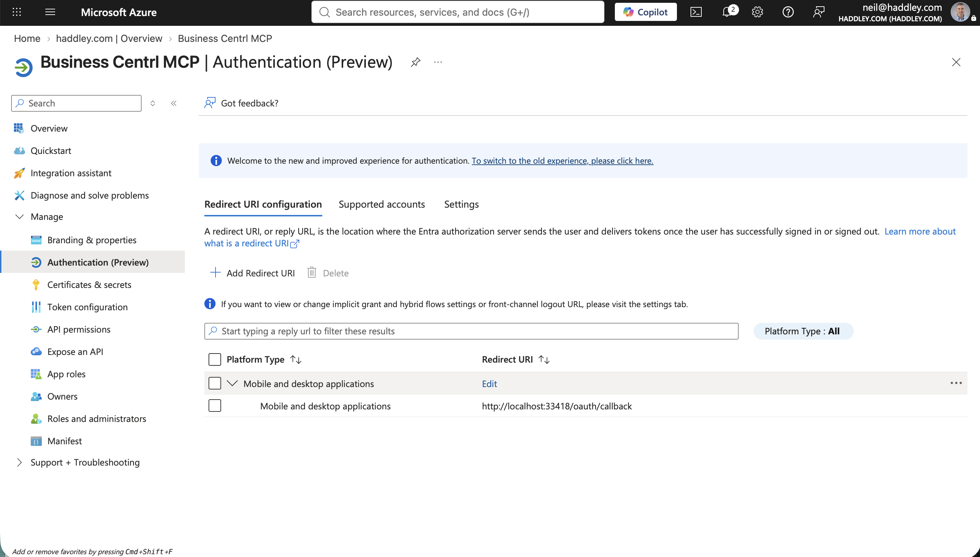Open row options ellipsis for Mobile and desktop applications
Screen dimensions: 980x557
tap(956, 383)
